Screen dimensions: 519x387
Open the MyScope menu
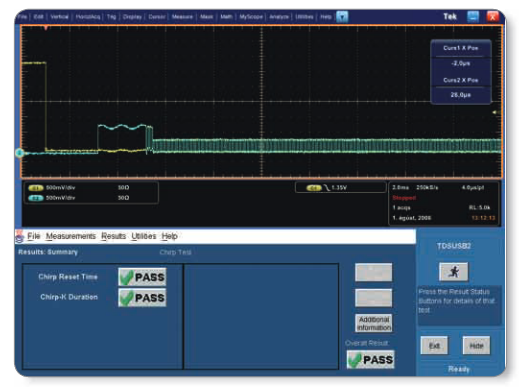click(251, 17)
